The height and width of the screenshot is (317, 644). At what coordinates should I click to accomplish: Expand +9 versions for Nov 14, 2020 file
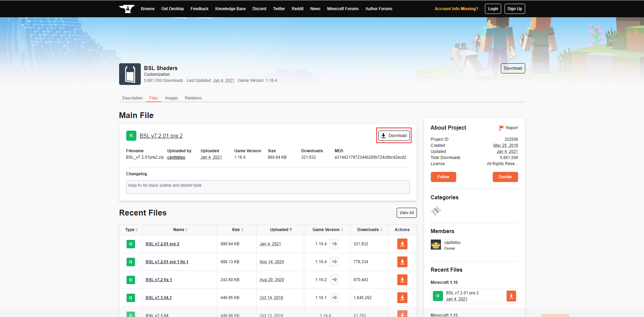click(x=334, y=262)
